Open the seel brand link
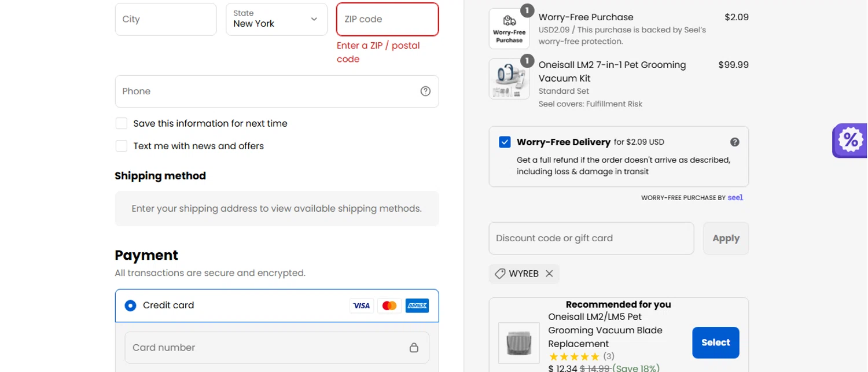The width and height of the screenshot is (868, 372). click(x=735, y=197)
